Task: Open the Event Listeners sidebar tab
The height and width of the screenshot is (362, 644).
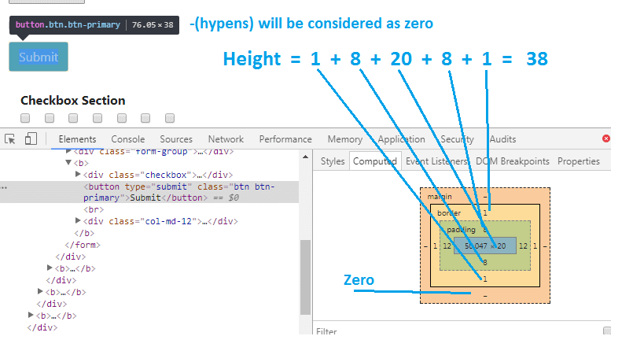Action: tap(437, 161)
